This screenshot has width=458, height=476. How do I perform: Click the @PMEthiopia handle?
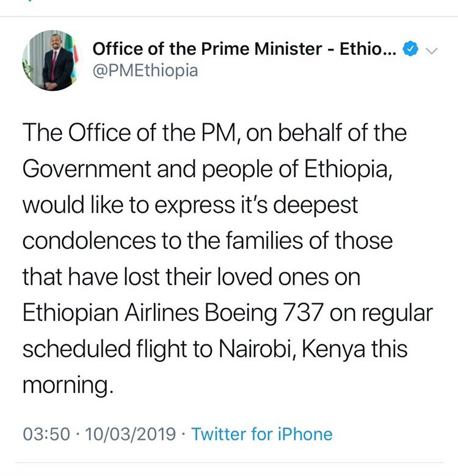click(x=145, y=71)
